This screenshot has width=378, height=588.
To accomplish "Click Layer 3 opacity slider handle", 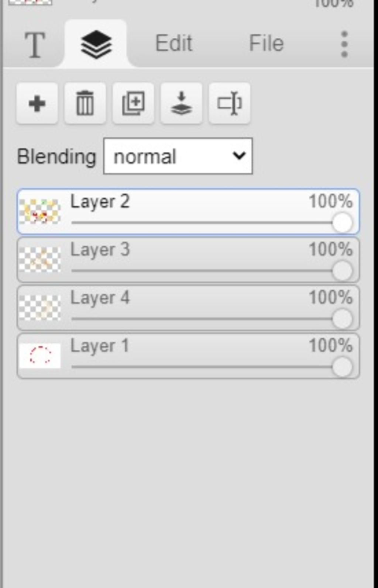I will point(342,271).
